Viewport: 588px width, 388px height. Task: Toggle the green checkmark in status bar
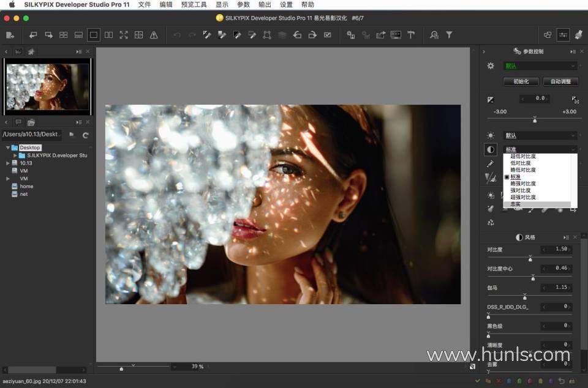(478, 381)
